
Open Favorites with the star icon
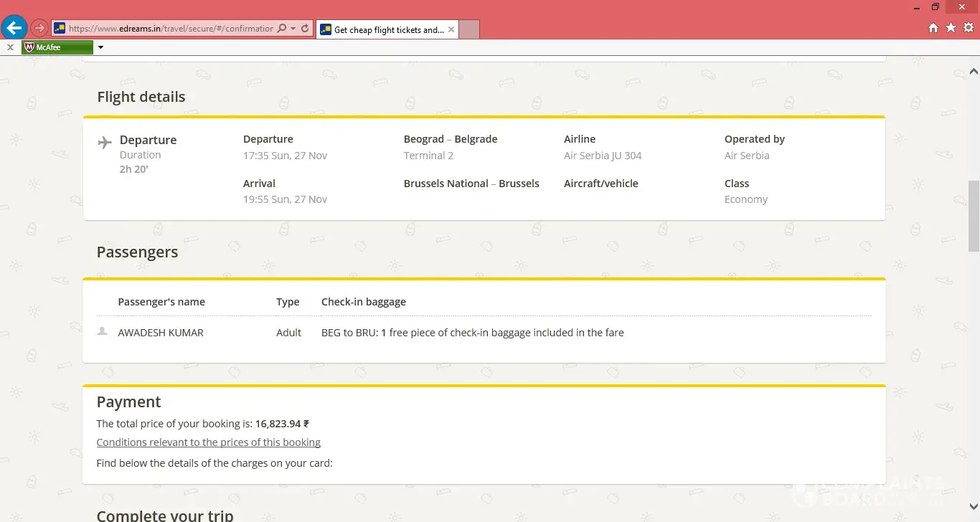[951, 28]
